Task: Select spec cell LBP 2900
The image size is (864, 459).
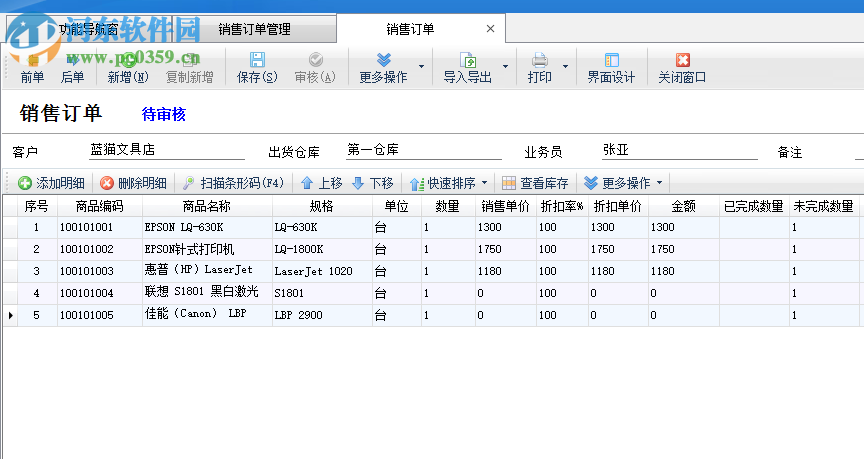Action: 322,315
